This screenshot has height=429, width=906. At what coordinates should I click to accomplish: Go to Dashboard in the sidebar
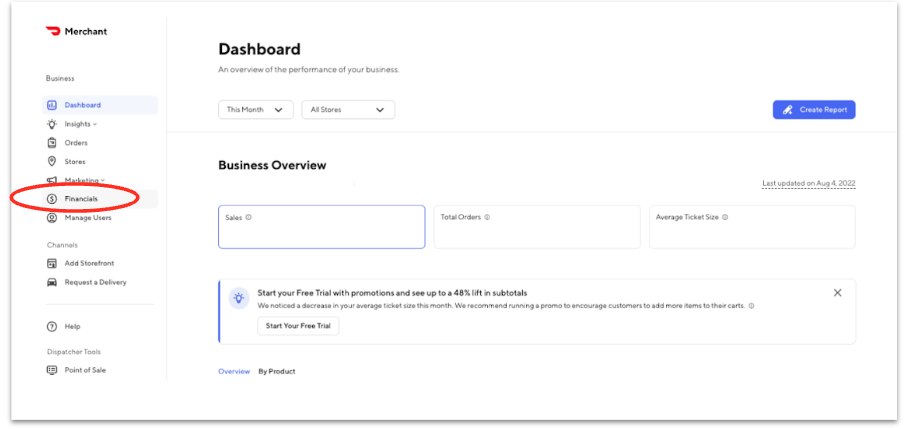click(82, 105)
